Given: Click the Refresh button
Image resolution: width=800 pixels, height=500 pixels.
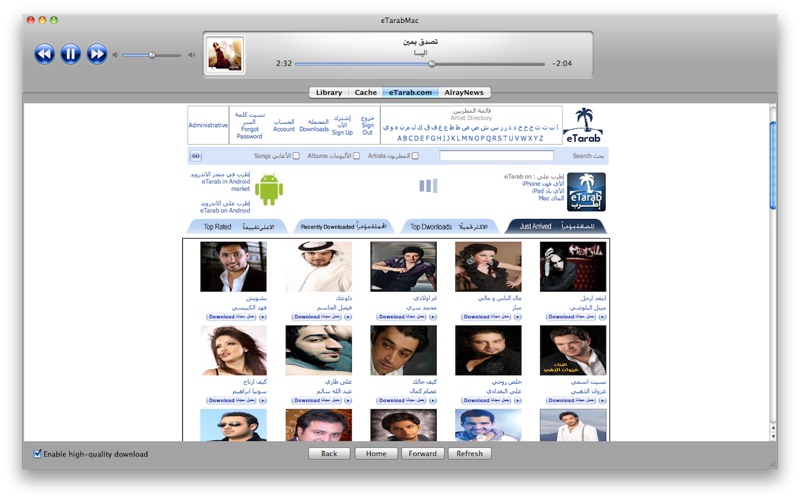Looking at the screenshot, I should [x=469, y=454].
